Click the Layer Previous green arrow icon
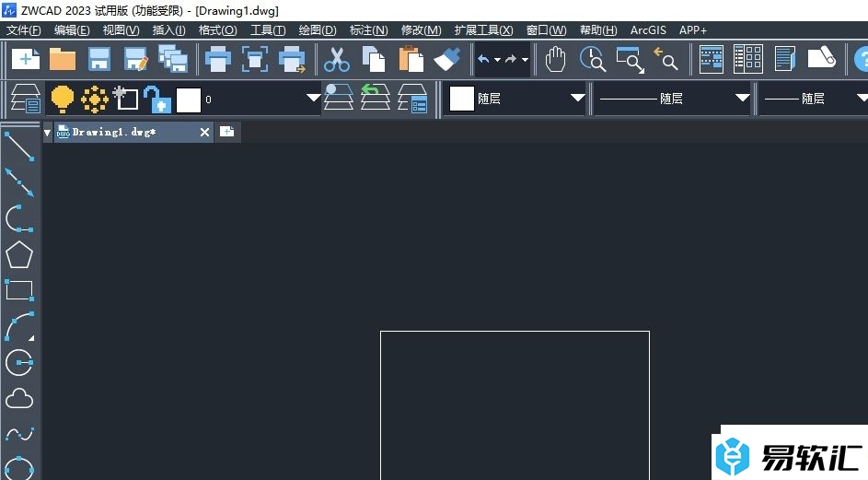 coord(376,98)
